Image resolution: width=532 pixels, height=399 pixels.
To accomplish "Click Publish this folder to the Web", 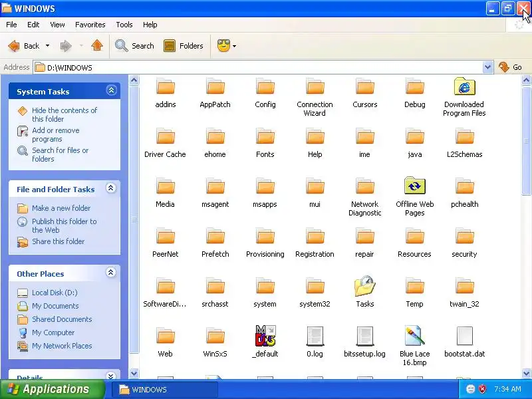I will (x=64, y=225).
